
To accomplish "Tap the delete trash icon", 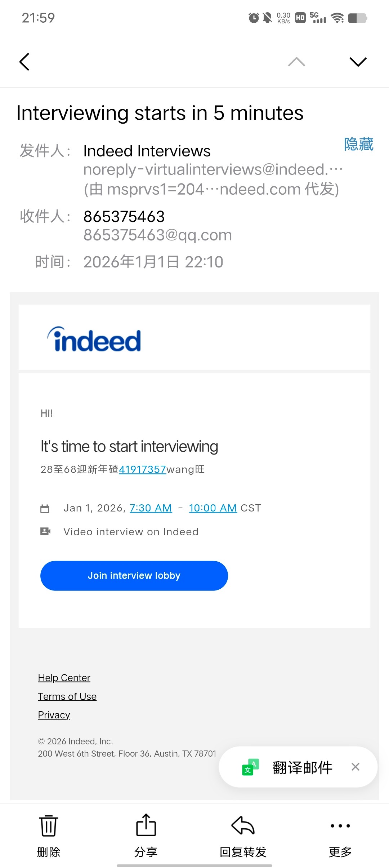I will pos(48,825).
